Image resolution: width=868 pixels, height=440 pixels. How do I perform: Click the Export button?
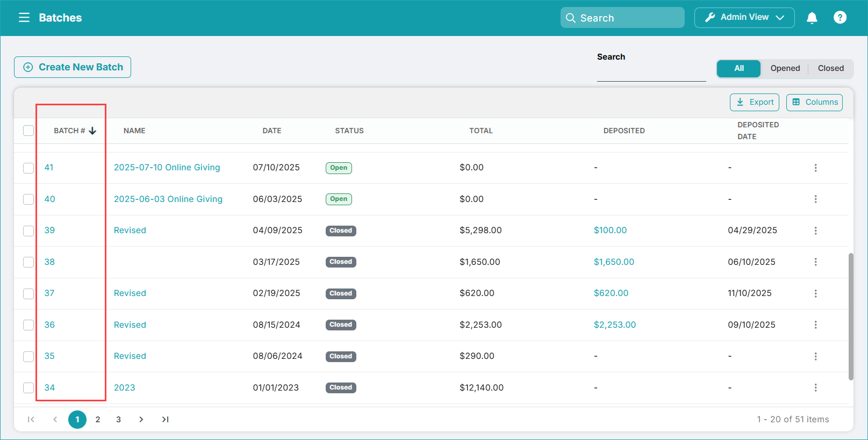click(x=755, y=102)
